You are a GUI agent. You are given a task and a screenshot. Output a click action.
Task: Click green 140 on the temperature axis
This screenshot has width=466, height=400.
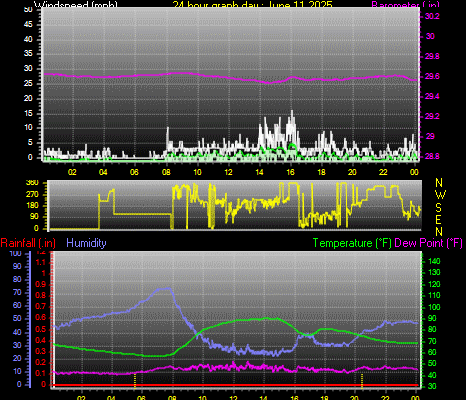tap(434, 261)
